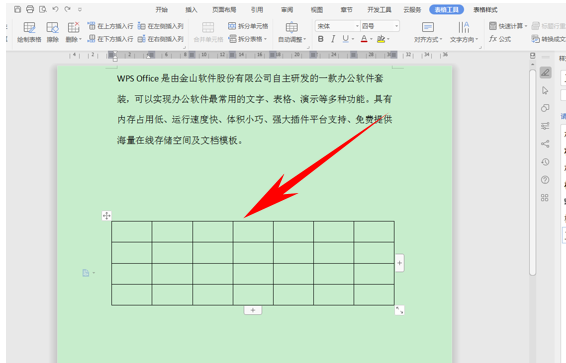Select the 擦除 eraser tool

(53, 32)
